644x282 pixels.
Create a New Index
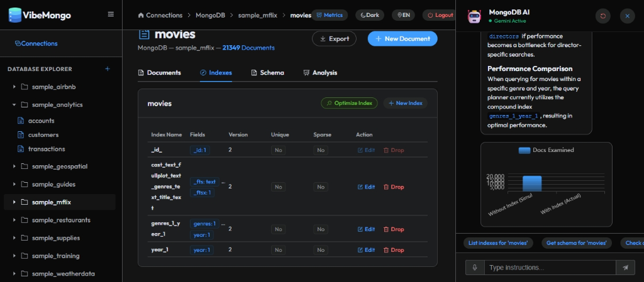point(406,103)
